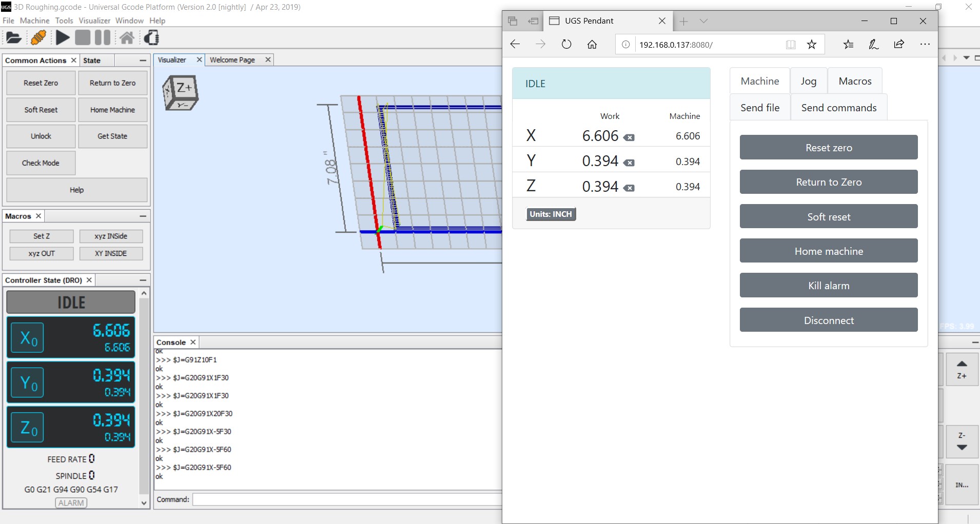Reset X work coordinate in pendant

point(629,137)
